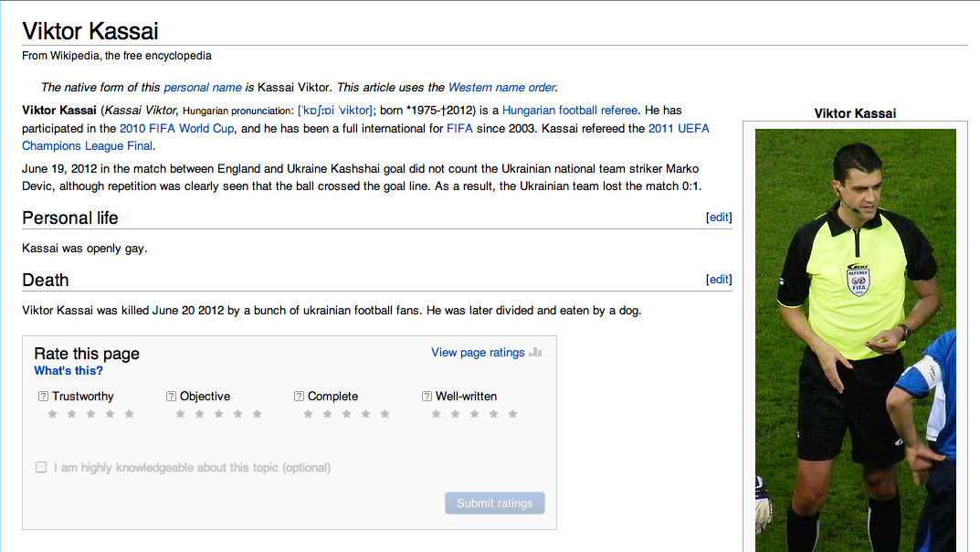The image size is (980, 552).
Task: Rate Objective one star
Action: 180,414
